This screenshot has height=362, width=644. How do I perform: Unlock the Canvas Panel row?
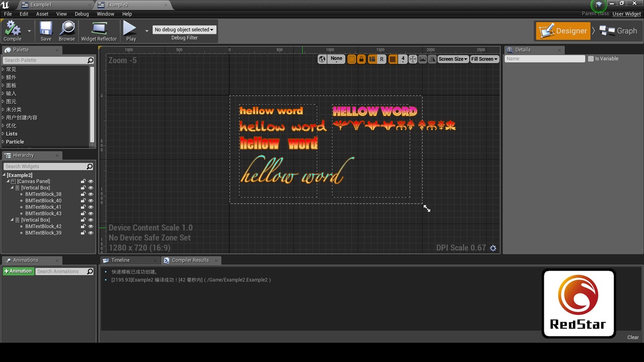83,182
